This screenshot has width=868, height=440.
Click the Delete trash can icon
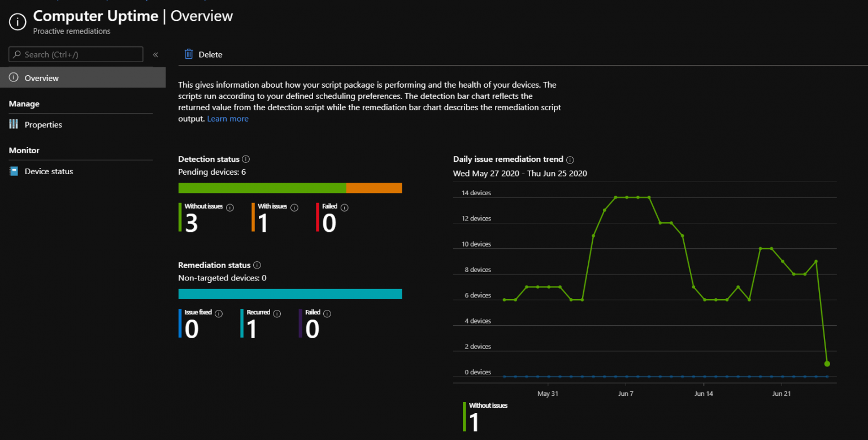tap(189, 54)
